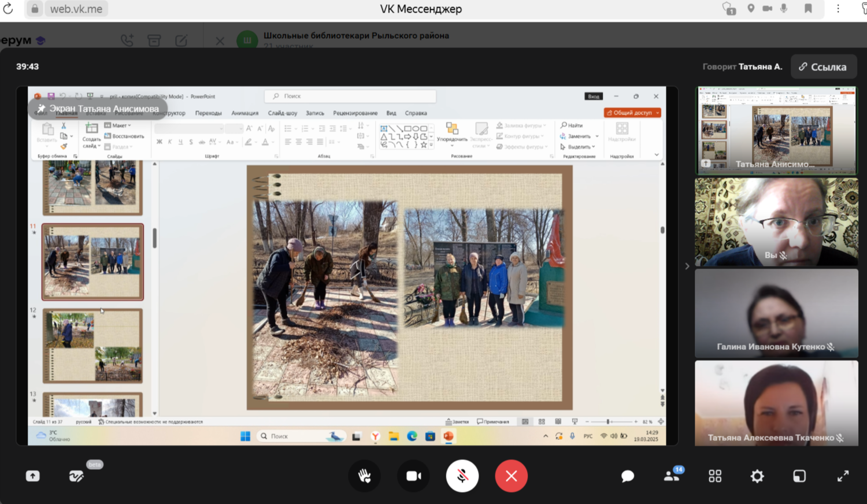Image resolution: width=867 pixels, height=504 pixels.
Task: Open the Упорядочить arrange menu
Action: pyautogui.click(x=452, y=135)
